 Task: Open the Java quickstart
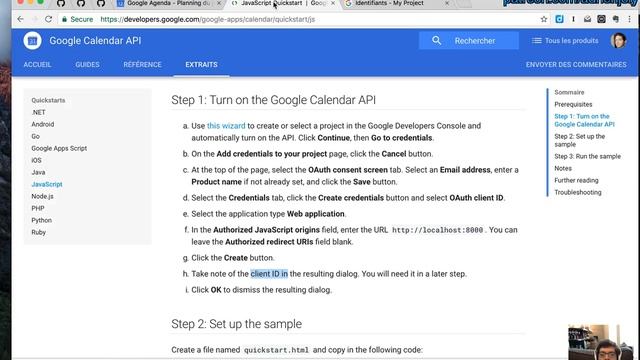(x=38, y=172)
